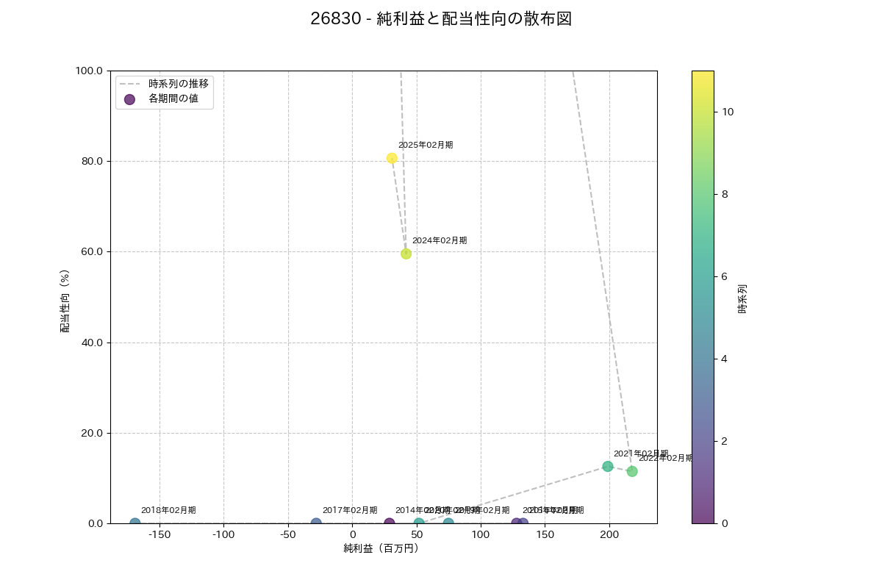Click the x-axis tick label -100
Screen dimensions: 882x588
223,535
